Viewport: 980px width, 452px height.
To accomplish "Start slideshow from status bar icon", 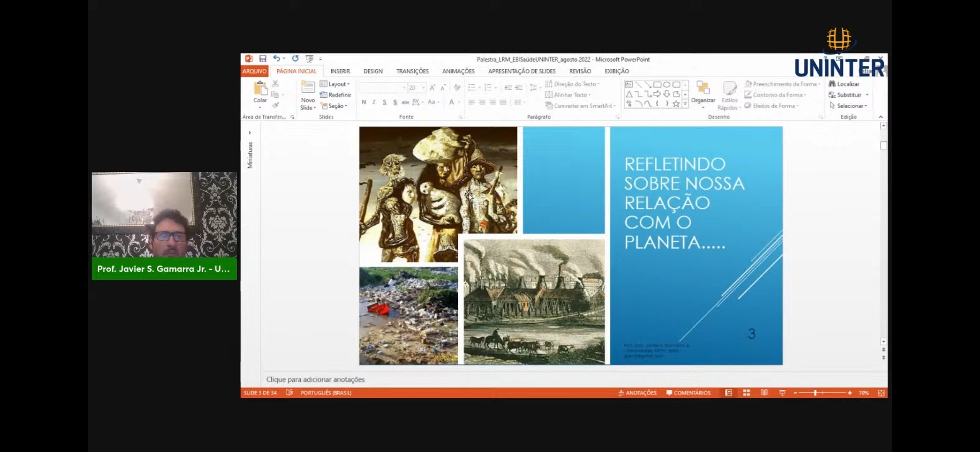I will point(782,393).
